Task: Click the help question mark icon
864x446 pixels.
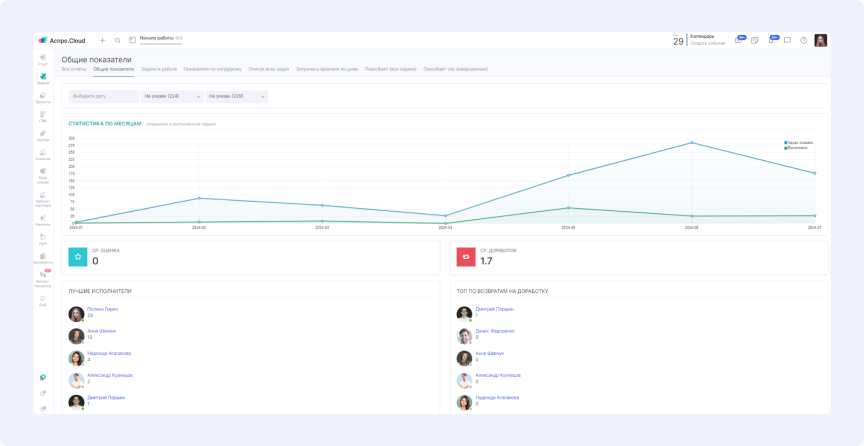Action: [x=803, y=40]
